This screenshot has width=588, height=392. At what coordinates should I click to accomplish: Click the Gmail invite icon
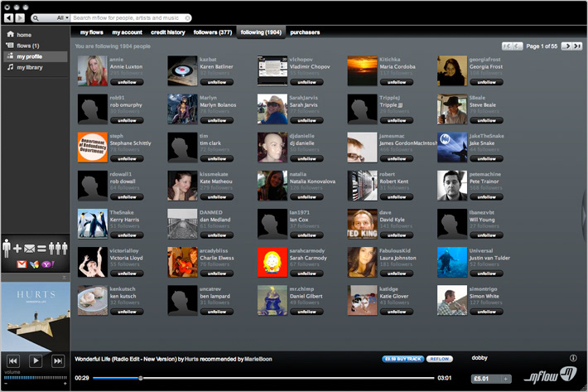click(22, 264)
